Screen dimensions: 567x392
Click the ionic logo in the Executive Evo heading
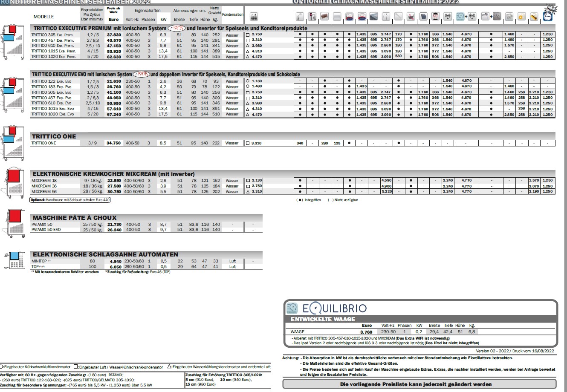coord(141,74)
